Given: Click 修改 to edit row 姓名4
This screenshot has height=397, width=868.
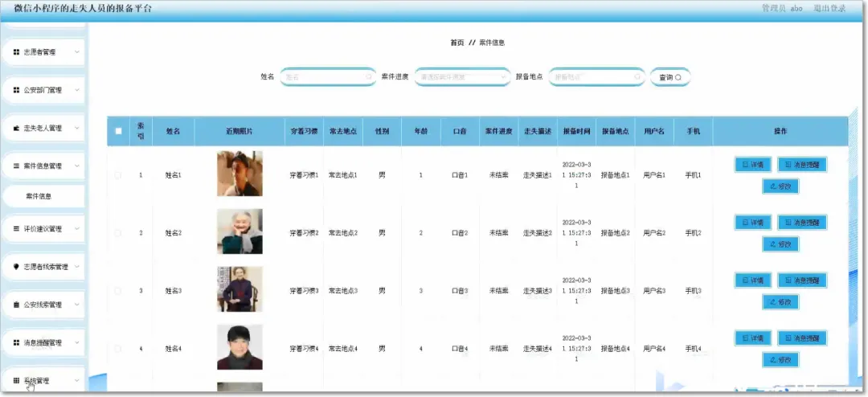Looking at the screenshot, I should click(780, 360).
